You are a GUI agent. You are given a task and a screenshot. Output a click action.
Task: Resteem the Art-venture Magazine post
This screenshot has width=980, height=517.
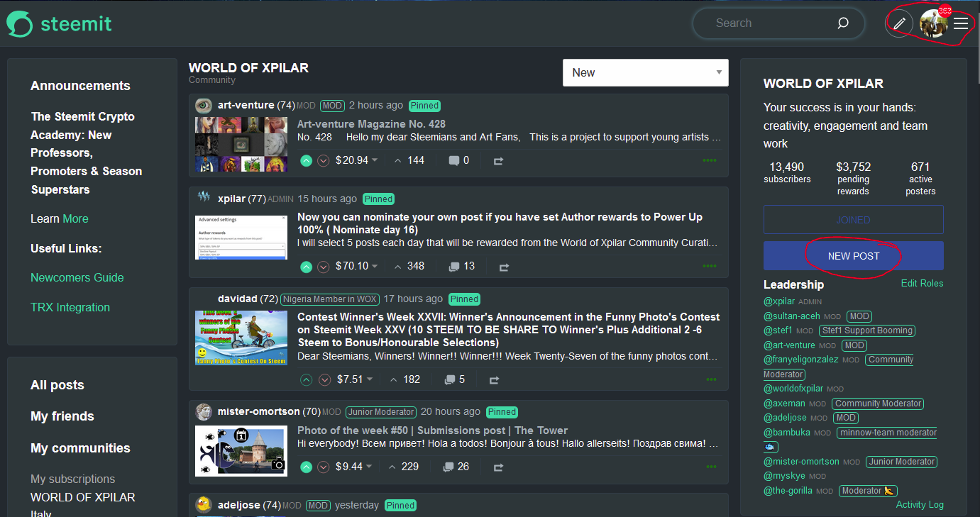(x=498, y=161)
